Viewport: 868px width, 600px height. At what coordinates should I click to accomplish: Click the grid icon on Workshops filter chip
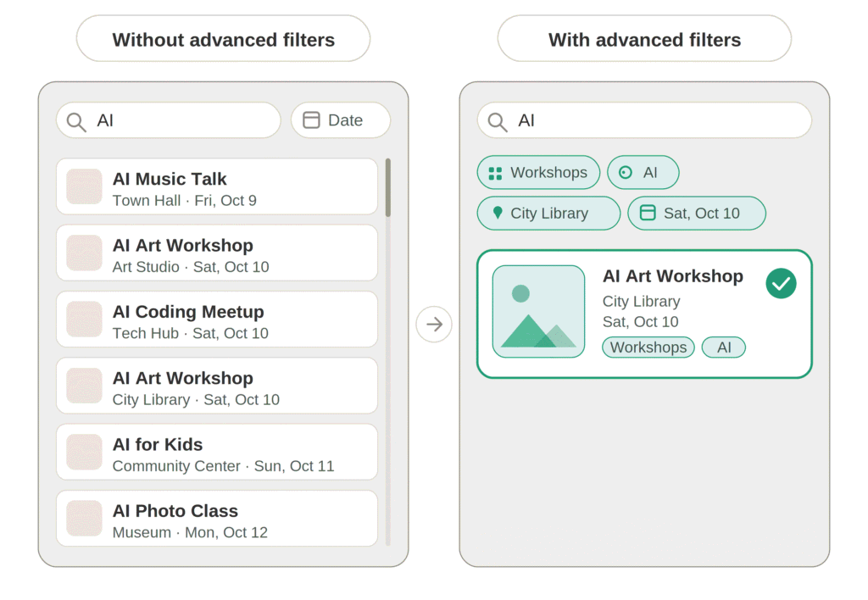495,173
